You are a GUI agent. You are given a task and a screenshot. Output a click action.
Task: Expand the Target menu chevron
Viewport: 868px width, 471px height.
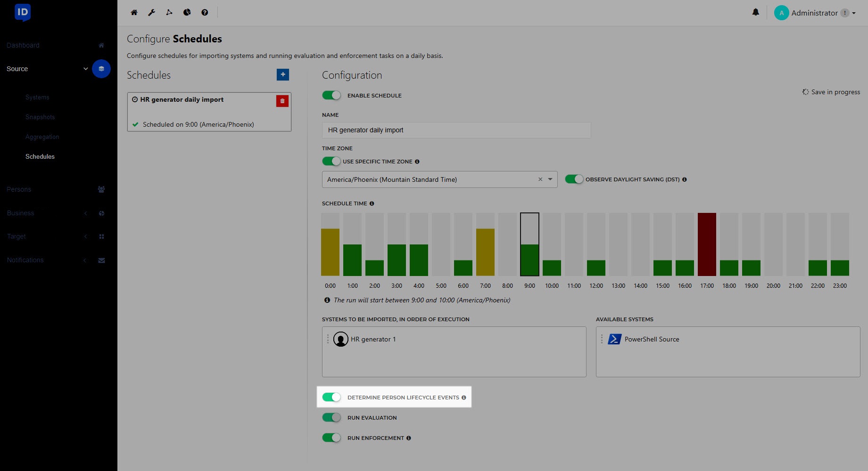(85, 236)
